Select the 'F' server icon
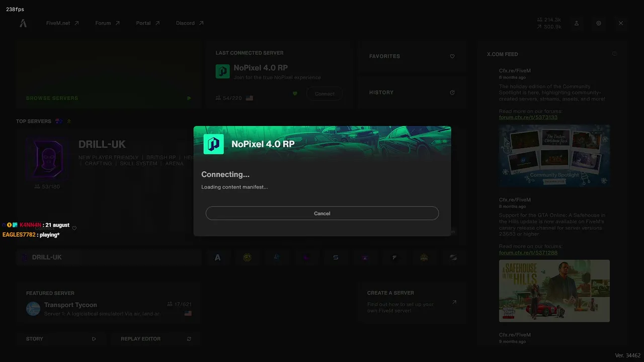The height and width of the screenshot is (362, 644). click(395, 257)
